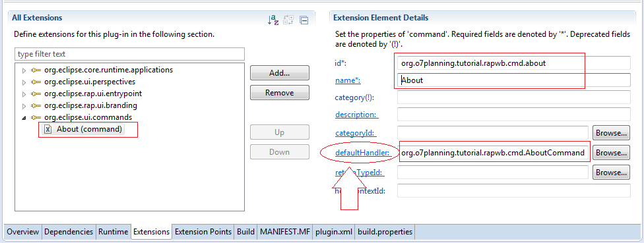
Task: Select org.eclipse.rap.ui.branding extension
Action: [x=90, y=105]
